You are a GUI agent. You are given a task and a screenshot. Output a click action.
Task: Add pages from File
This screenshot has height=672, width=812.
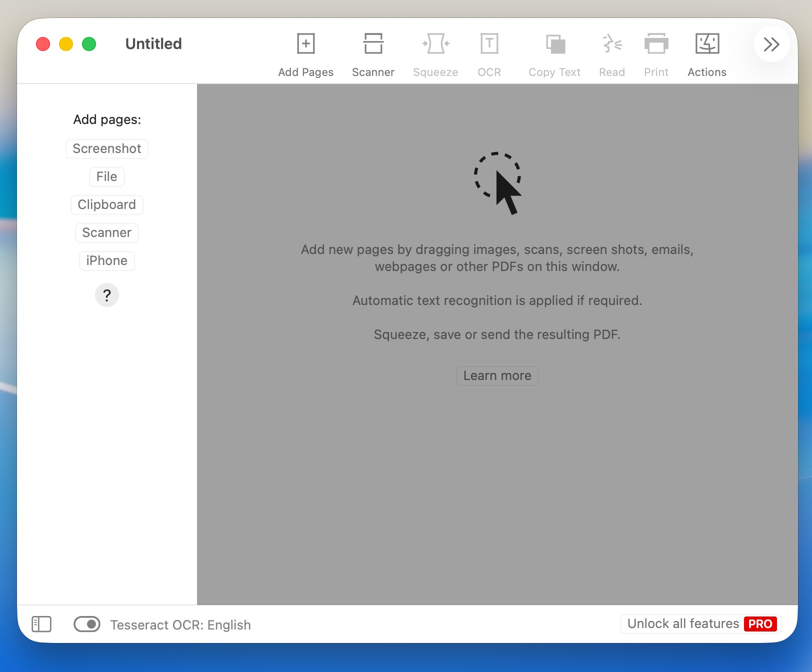coord(107,177)
